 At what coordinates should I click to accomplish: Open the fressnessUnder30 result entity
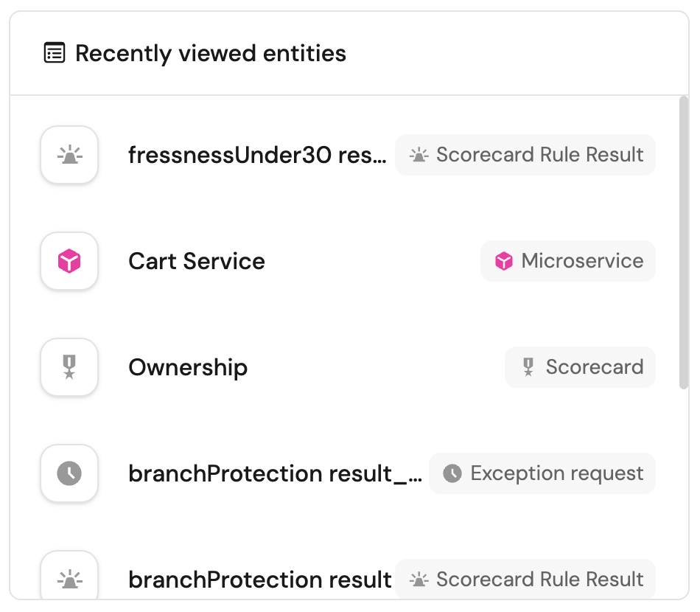[x=256, y=155]
